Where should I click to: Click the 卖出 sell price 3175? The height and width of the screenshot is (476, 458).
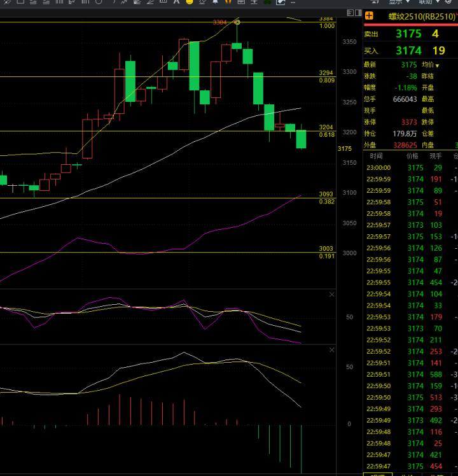[408, 34]
